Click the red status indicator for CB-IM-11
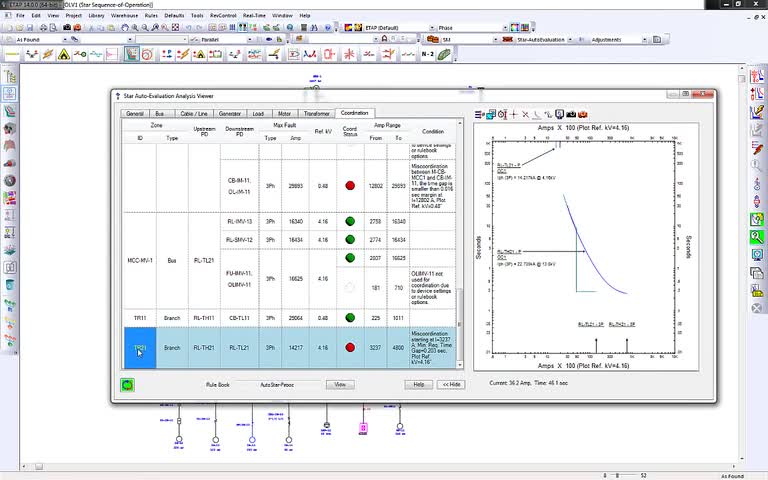Viewport: 768px width, 480px height. click(x=350, y=186)
